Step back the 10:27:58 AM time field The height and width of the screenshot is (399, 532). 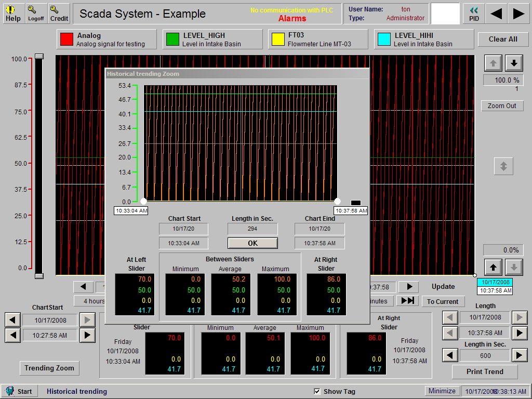(x=12, y=335)
